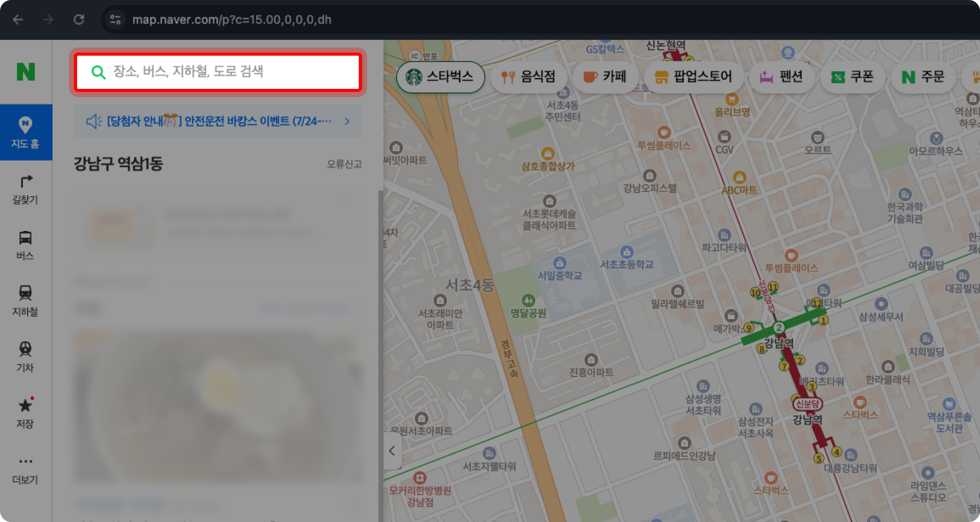Select the 스타벅스 filter chip
The width and height of the screenshot is (980, 522).
click(x=440, y=77)
